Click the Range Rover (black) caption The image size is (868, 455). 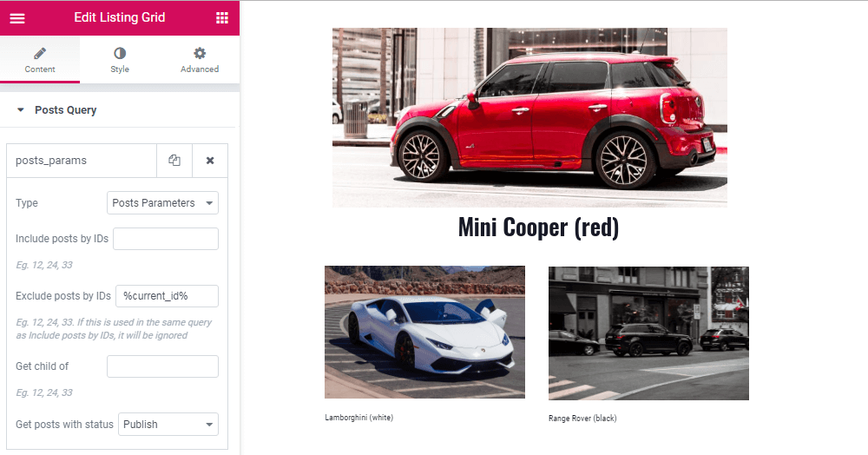(582, 419)
